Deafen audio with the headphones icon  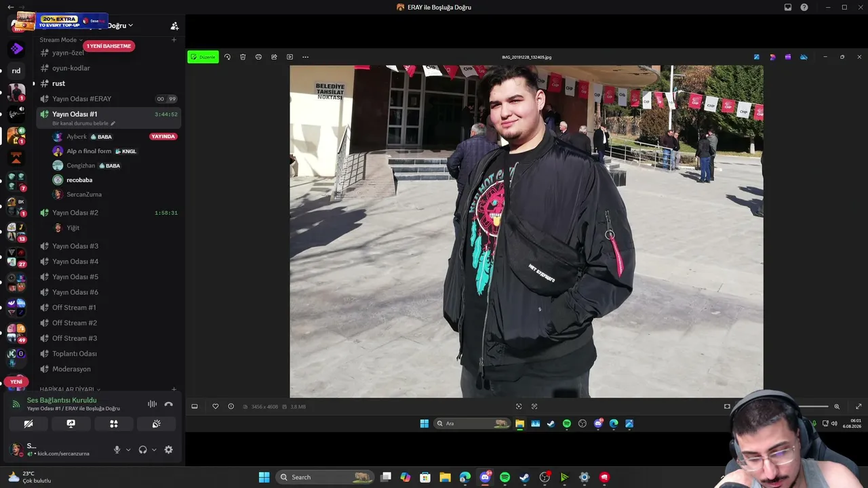click(x=142, y=449)
